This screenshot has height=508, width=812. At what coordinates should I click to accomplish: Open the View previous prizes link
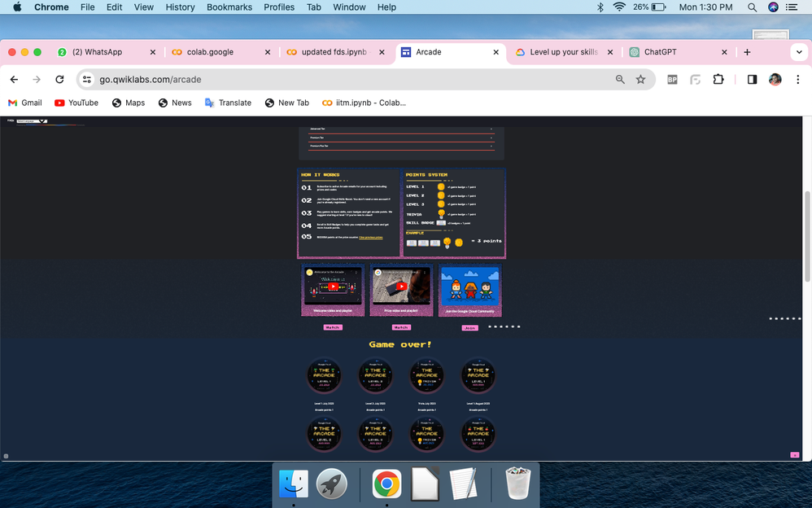tap(371, 238)
